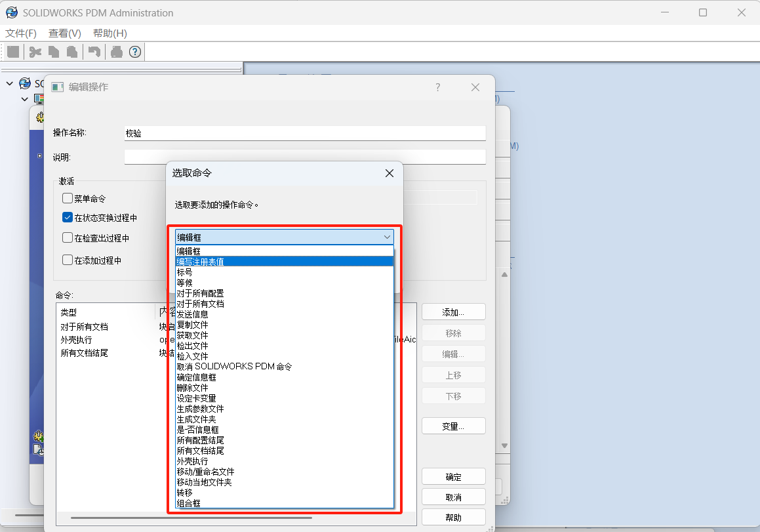This screenshot has width=760, height=532.
Task: Select 移动/重命名文件 from the command list
Action: (284, 472)
